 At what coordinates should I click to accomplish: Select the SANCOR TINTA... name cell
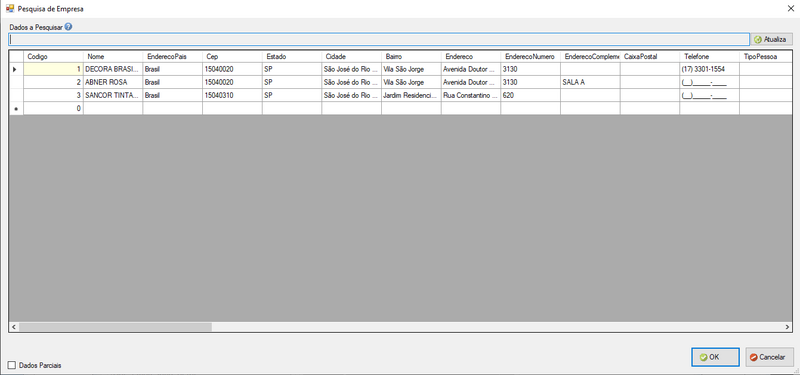click(113, 95)
